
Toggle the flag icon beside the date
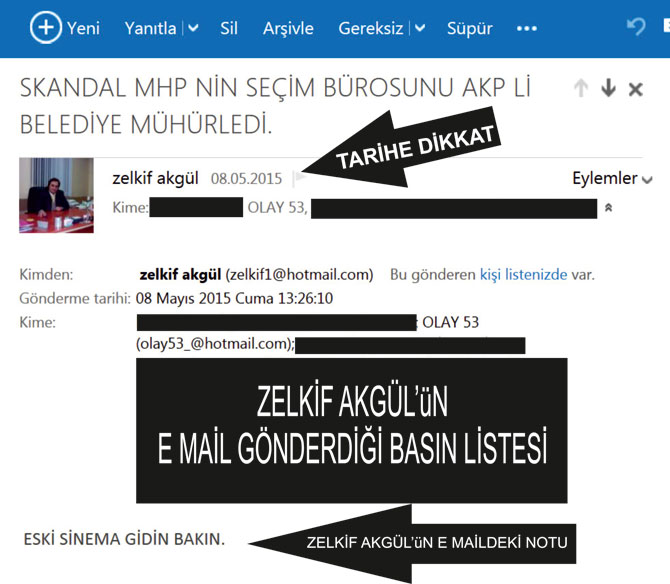300,178
